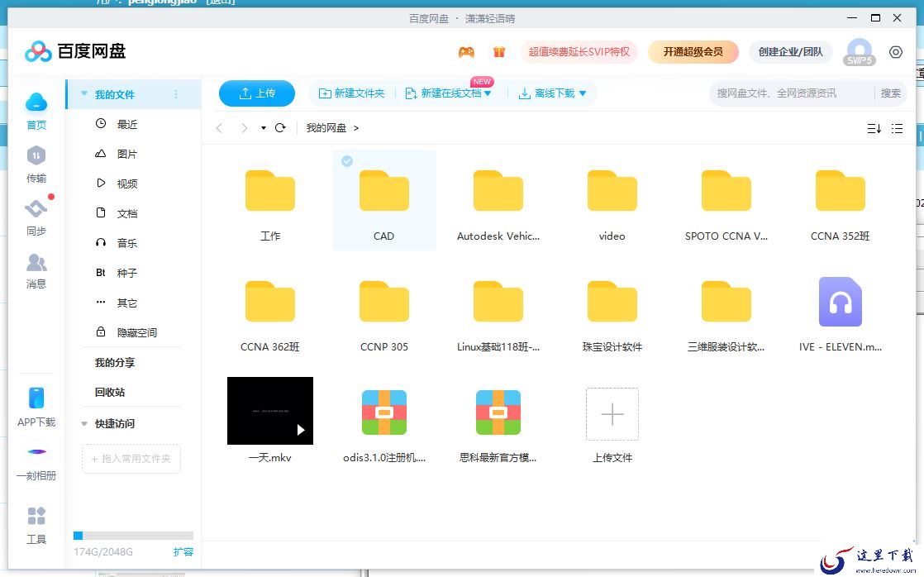Image resolution: width=924 pixels, height=577 pixels.
Task: Select the 思科最新官方模... archive file
Action: tap(498, 412)
